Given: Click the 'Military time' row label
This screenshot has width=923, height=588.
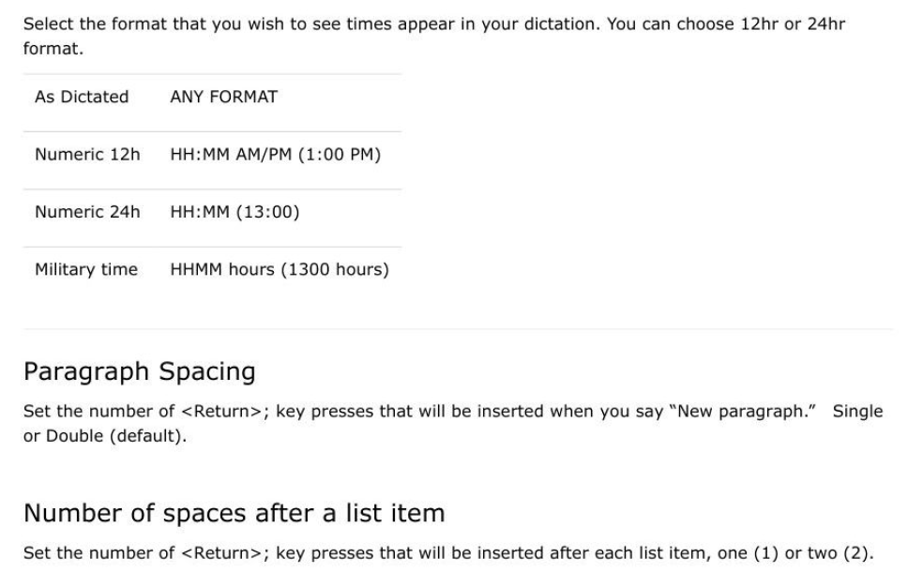Looking at the screenshot, I should (86, 269).
